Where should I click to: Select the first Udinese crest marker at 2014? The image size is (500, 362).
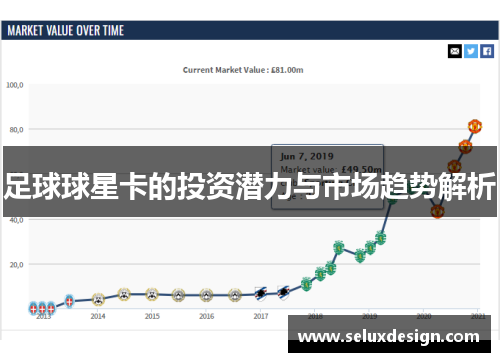pyautogui.click(x=98, y=299)
